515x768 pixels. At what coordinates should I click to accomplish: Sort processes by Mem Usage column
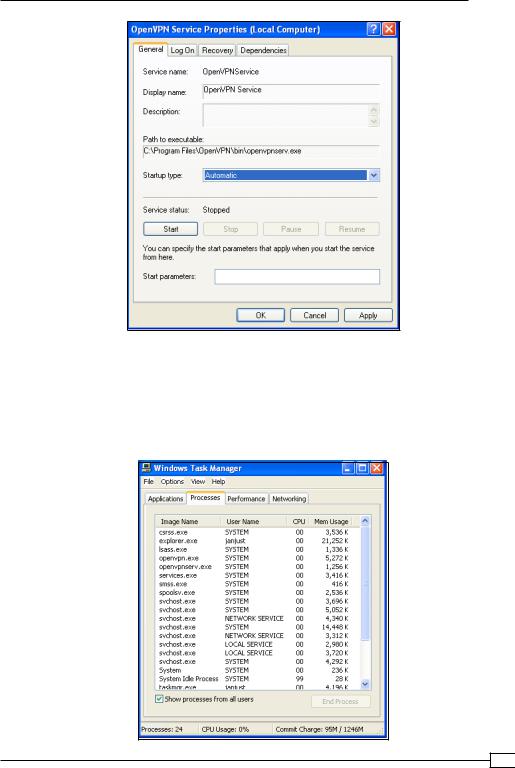pos(331,522)
